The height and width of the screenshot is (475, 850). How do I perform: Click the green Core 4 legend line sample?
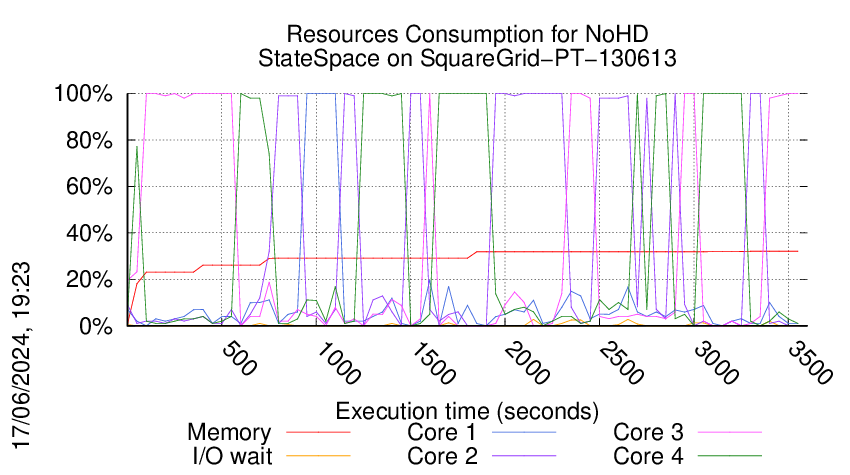point(730,456)
